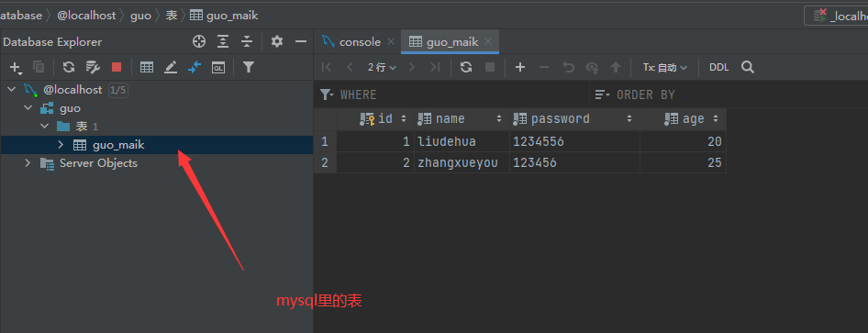Go to next page of results
Image resolution: width=868 pixels, height=333 pixels.
click(x=411, y=68)
